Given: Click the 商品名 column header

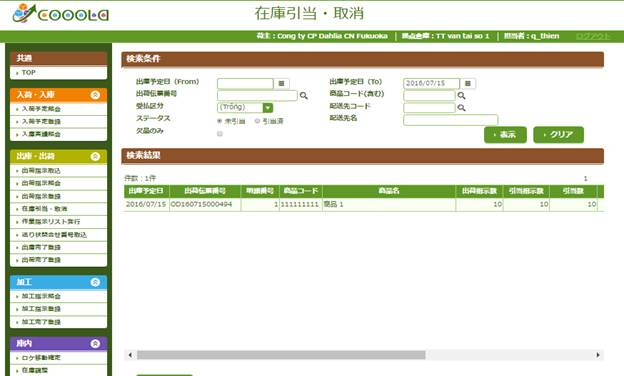Looking at the screenshot, I should click(389, 191).
